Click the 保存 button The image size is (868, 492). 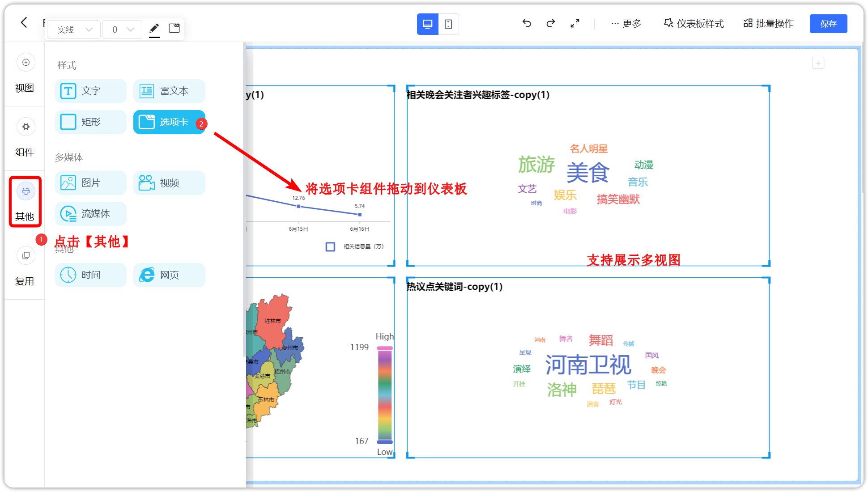click(x=828, y=24)
